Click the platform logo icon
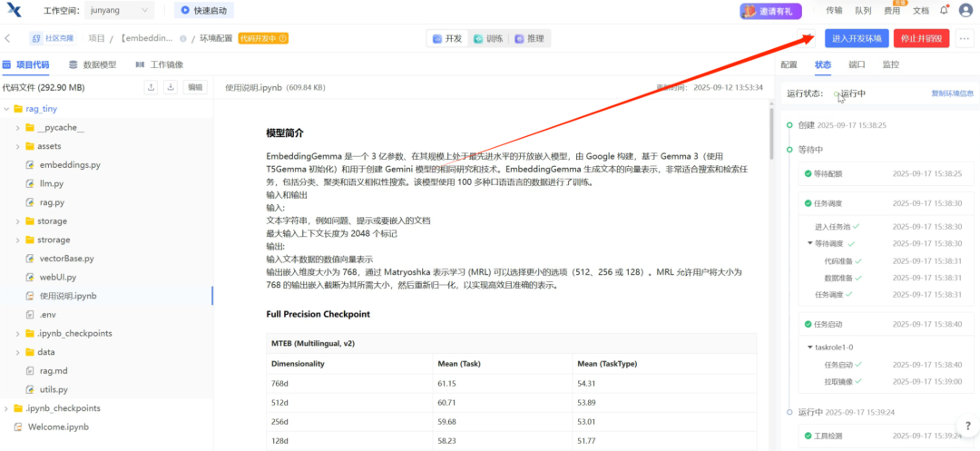The height and width of the screenshot is (451, 980). point(15,10)
